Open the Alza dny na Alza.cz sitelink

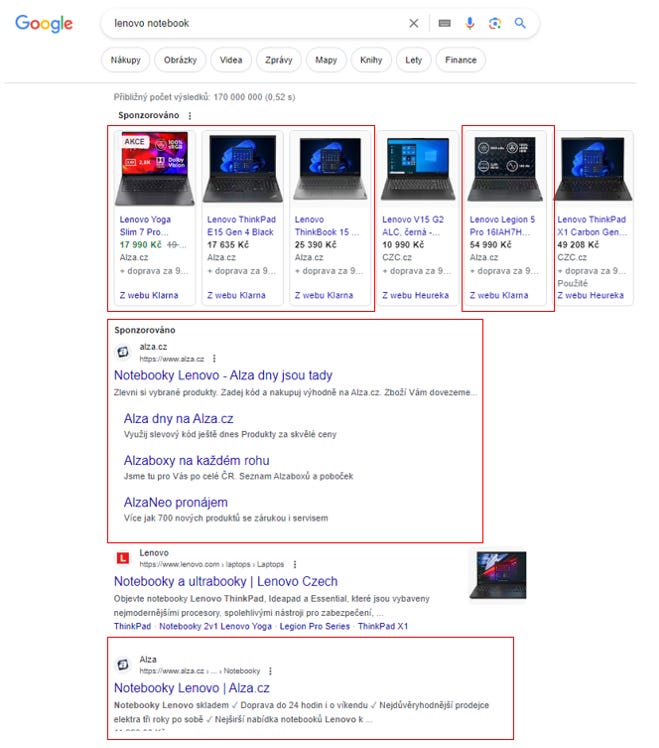tap(178, 419)
